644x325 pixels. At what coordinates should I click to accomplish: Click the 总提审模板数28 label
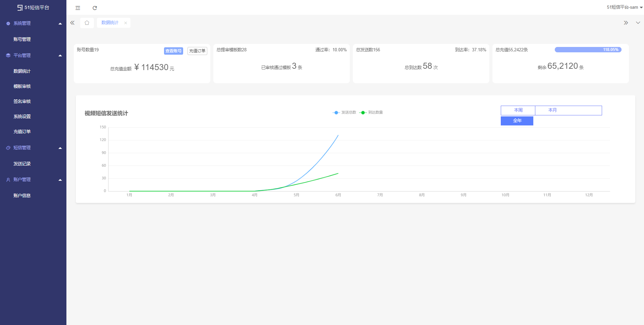click(x=231, y=50)
